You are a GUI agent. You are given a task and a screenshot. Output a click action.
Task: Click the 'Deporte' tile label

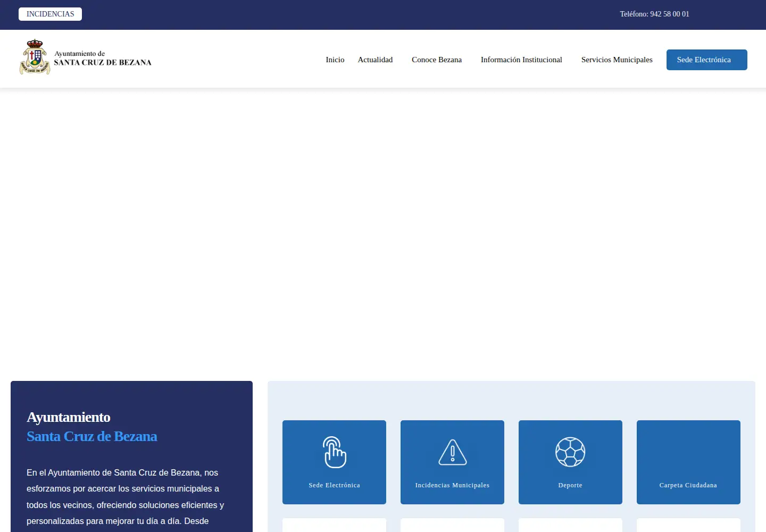(x=570, y=485)
